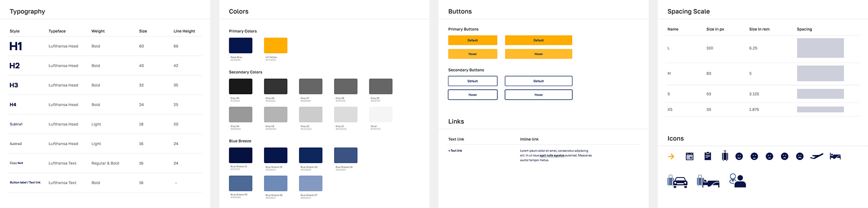The height and width of the screenshot is (208, 868).
Task: Click the H2 style sample
Action: (x=14, y=66)
